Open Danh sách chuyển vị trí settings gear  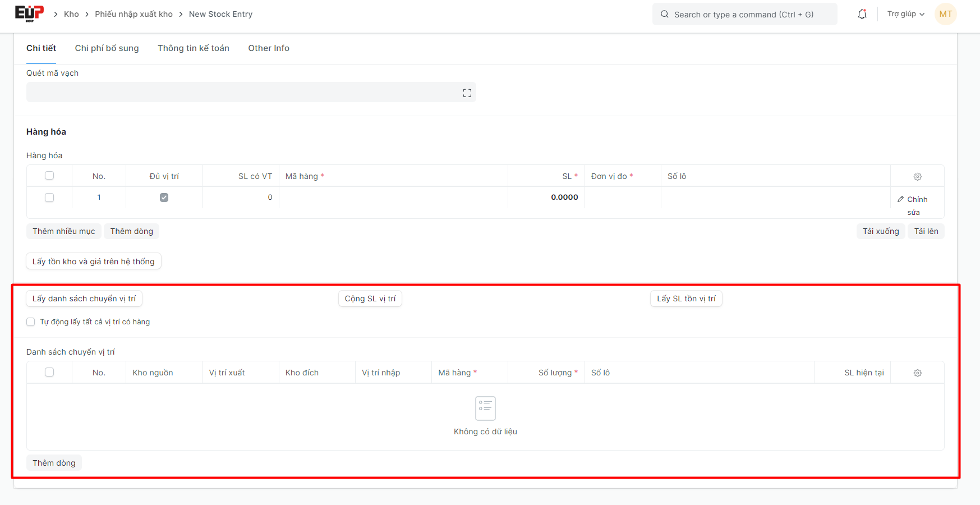tap(917, 373)
